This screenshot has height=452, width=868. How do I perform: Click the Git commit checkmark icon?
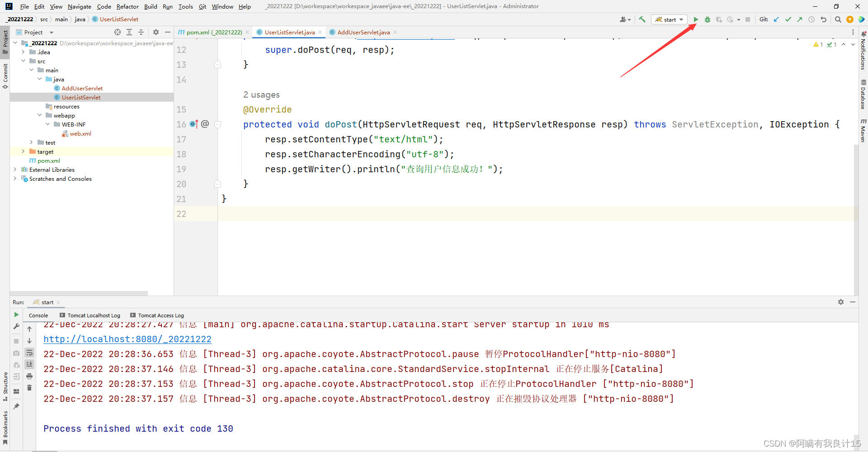(788, 19)
